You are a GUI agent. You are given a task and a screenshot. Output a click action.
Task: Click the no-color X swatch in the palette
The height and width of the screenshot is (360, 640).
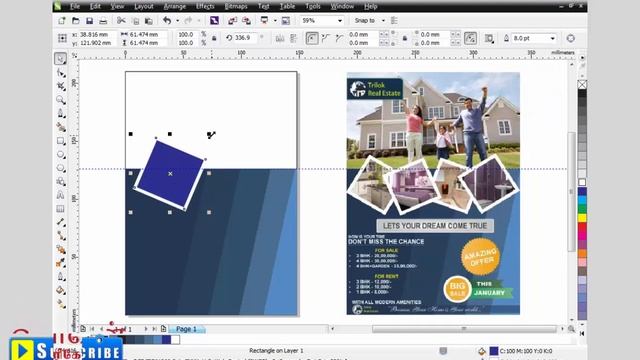click(x=582, y=84)
